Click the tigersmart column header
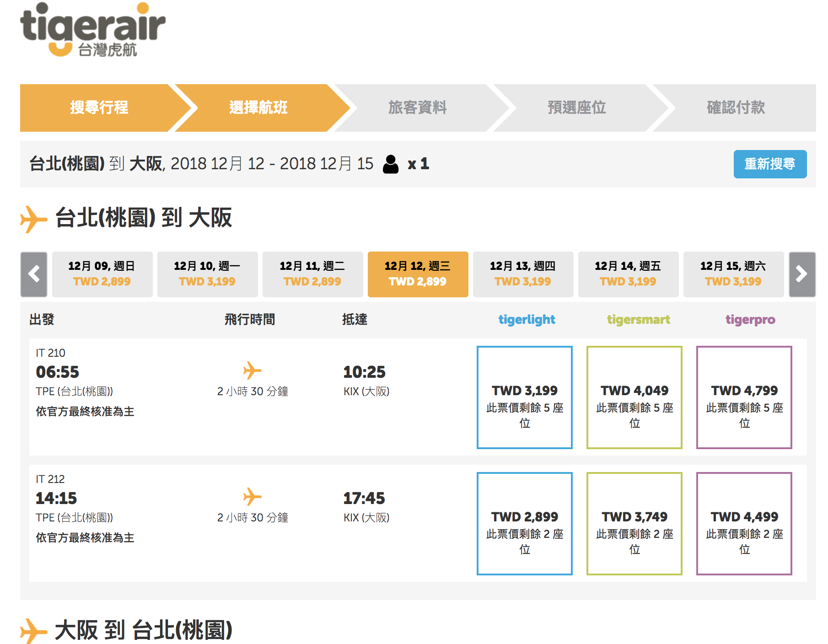Image resolution: width=828 pixels, height=644 pixels. tap(638, 320)
